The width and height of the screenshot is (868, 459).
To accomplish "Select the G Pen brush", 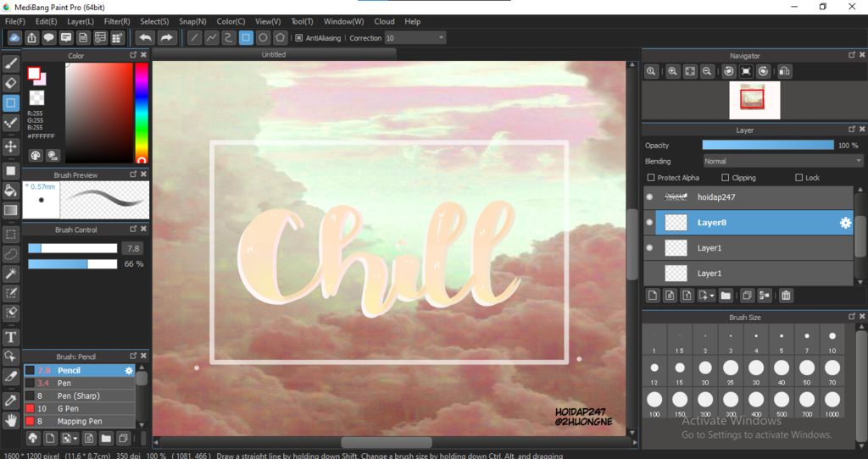I will pyautogui.click(x=79, y=409).
